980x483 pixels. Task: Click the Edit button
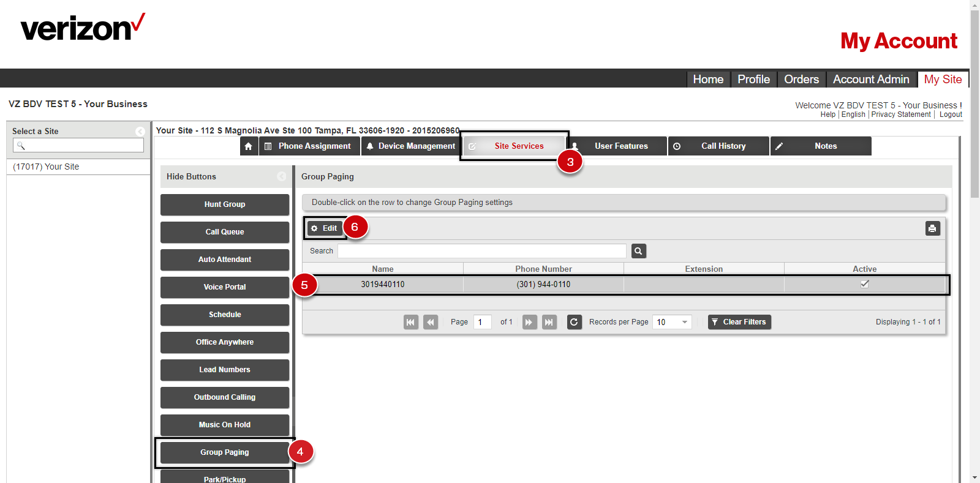tap(325, 228)
